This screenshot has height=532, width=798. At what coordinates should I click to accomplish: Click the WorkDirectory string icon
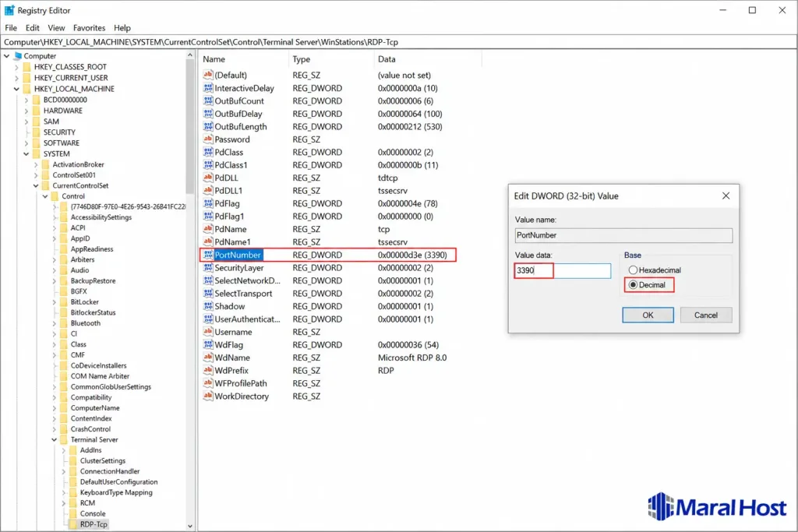point(207,396)
